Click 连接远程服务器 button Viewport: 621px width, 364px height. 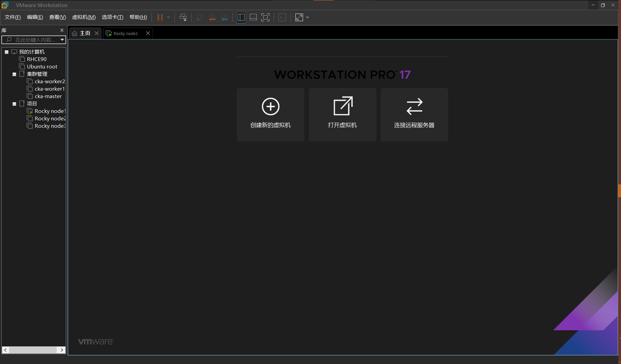[x=414, y=115]
